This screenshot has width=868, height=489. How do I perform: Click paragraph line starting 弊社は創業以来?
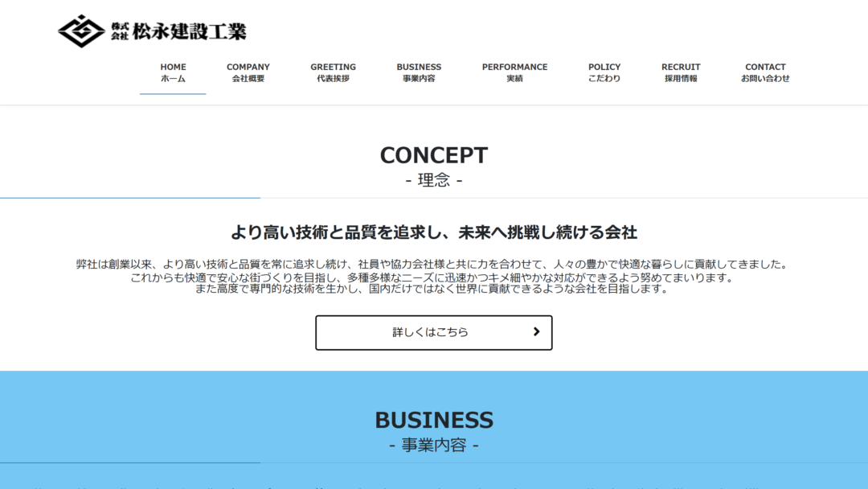point(432,264)
